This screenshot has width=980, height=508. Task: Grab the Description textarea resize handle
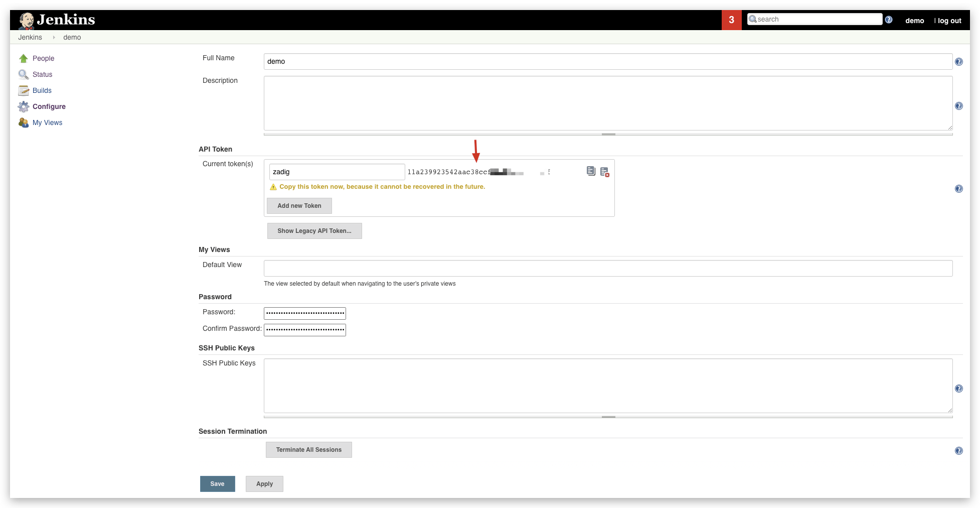pyautogui.click(x=608, y=134)
